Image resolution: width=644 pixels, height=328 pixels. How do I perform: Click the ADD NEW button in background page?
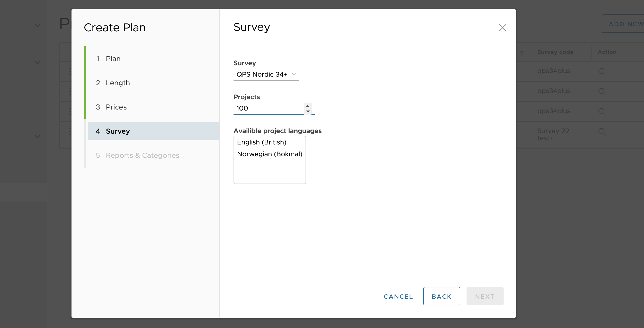click(x=623, y=24)
